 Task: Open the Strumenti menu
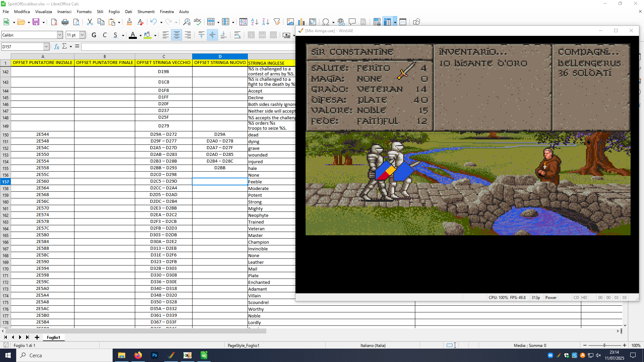point(146,11)
